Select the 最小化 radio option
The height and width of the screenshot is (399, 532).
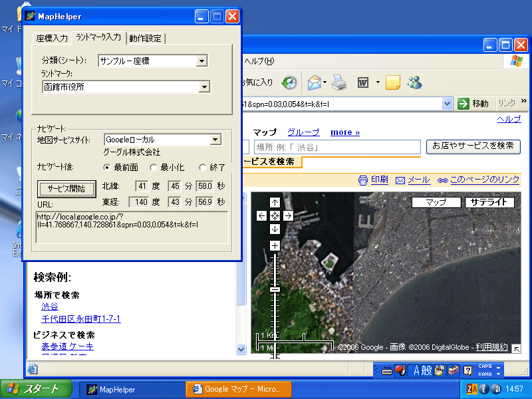154,168
